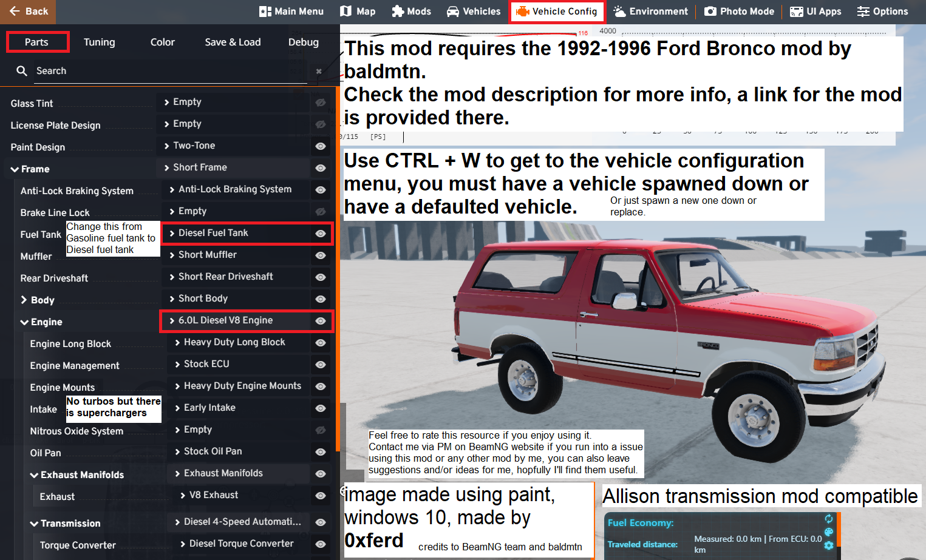Image resolution: width=926 pixels, height=560 pixels.
Task: Toggle visibility eye for Short Rear Driveshaft
Action: click(x=321, y=277)
